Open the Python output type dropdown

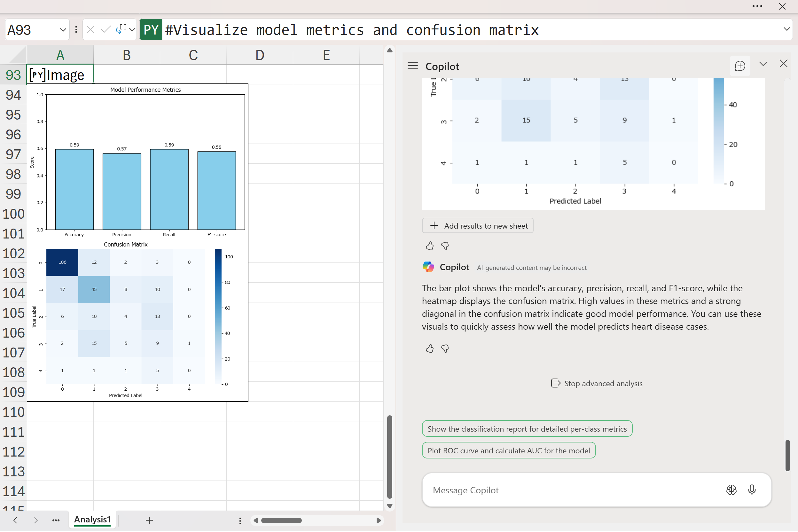pos(132,30)
